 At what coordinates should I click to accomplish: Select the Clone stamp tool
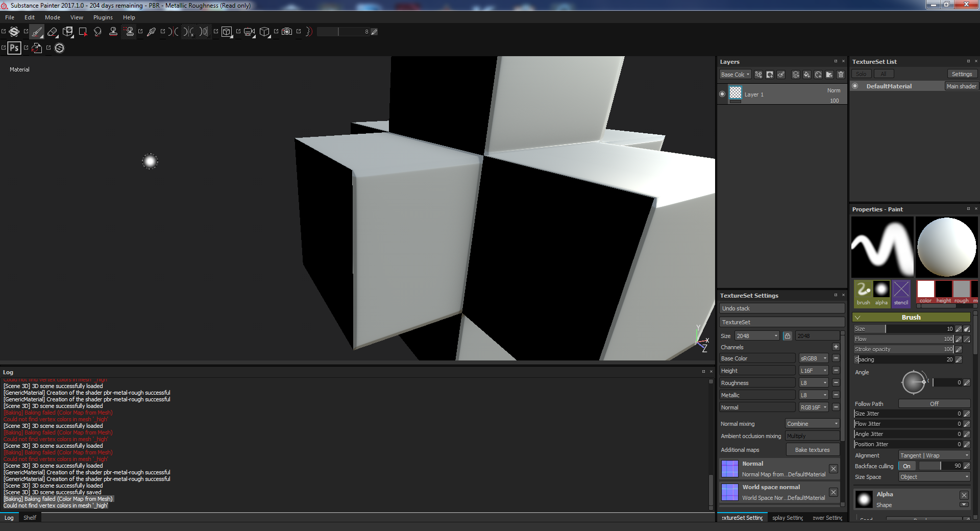click(113, 32)
